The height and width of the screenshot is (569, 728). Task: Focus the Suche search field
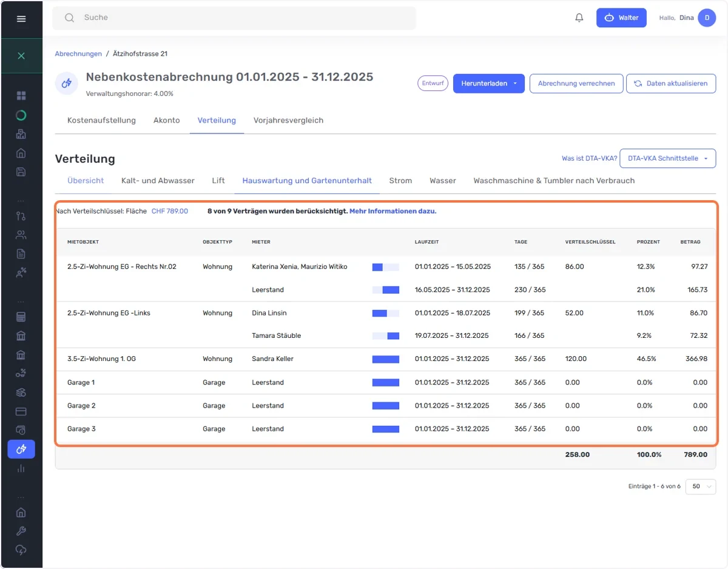pyautogui.click(x=234, y=18)
